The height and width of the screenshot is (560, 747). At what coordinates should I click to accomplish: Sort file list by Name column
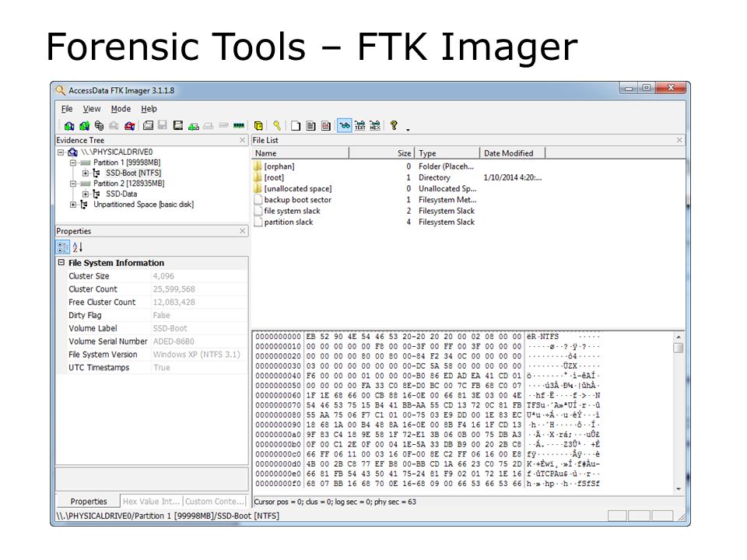point(300,153)
